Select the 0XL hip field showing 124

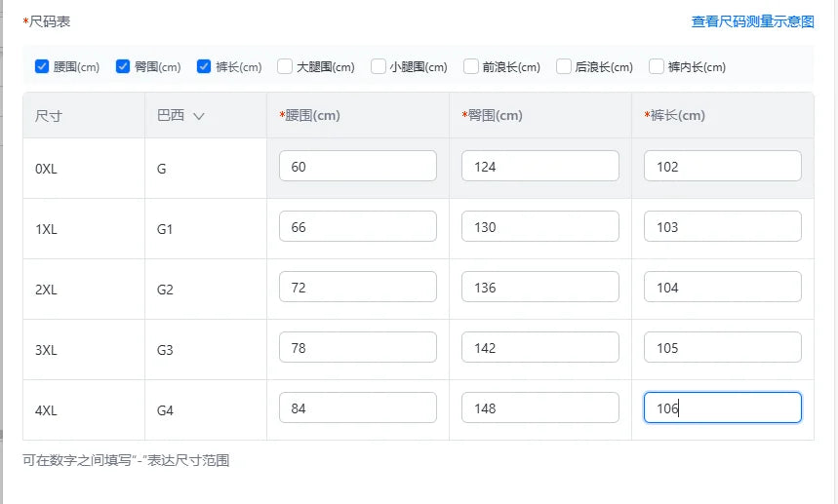pyautogui.click(x=539, y=166)
